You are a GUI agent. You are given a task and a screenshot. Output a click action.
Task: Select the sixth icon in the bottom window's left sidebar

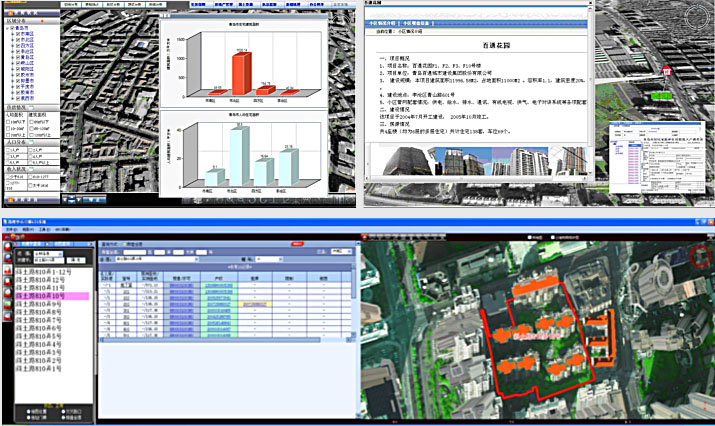click(8, 305)
